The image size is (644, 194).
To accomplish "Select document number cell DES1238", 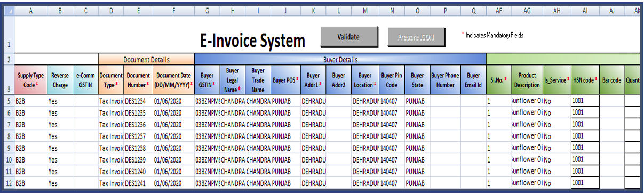I will click(138, 148).
